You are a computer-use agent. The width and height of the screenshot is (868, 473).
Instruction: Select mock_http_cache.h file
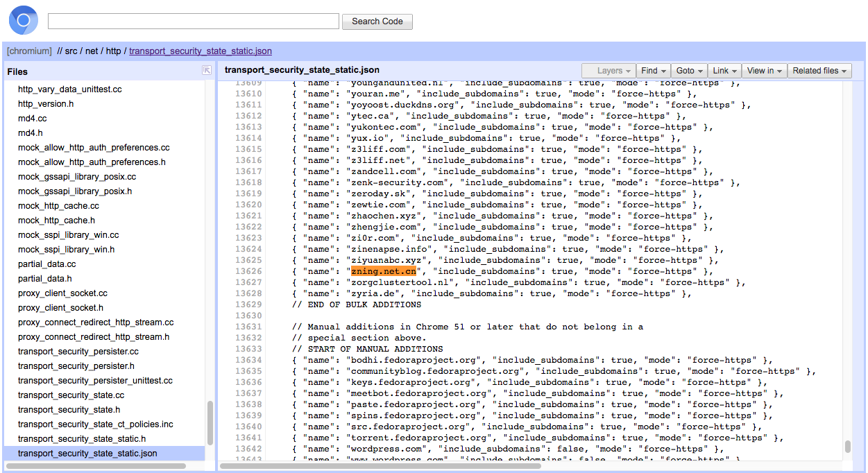tap(56, 221)
